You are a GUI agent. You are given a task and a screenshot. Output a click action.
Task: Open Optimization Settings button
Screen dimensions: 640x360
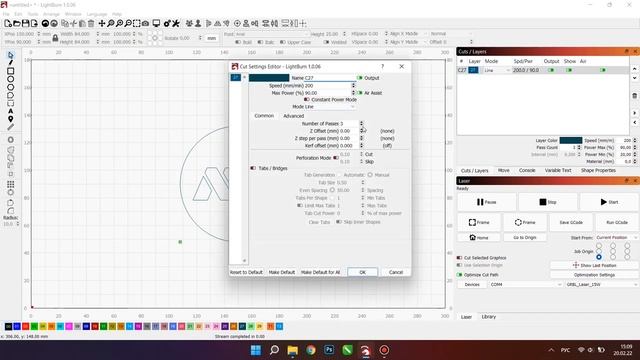(594, 275)
